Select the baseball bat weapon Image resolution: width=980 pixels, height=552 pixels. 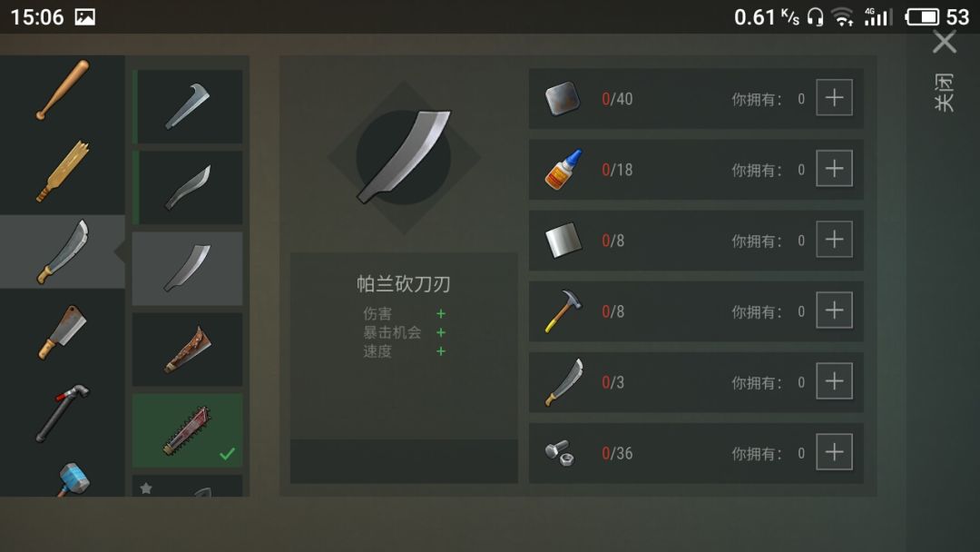[63, 90]
